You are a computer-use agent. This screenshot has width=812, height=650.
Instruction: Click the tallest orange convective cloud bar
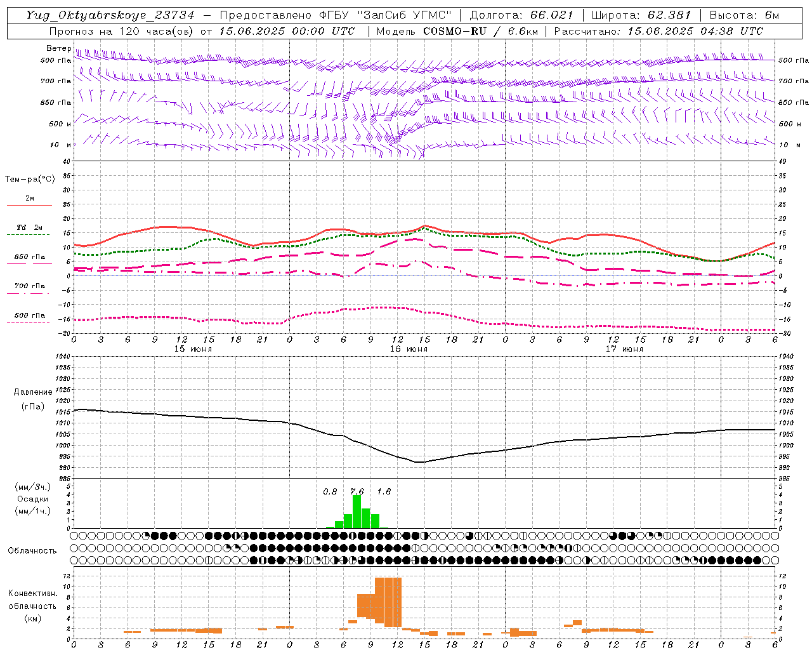tap(388, 602)
